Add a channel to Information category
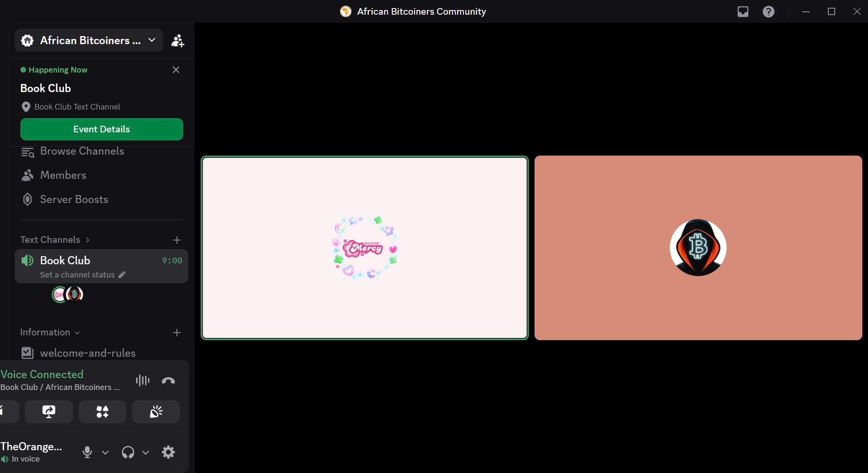The image size is (868, 473). pos(177,333)
